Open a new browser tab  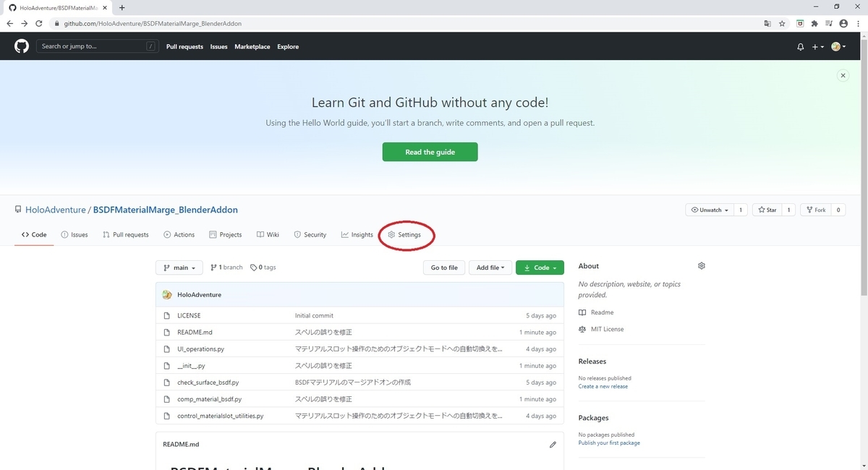pos(122,7)
